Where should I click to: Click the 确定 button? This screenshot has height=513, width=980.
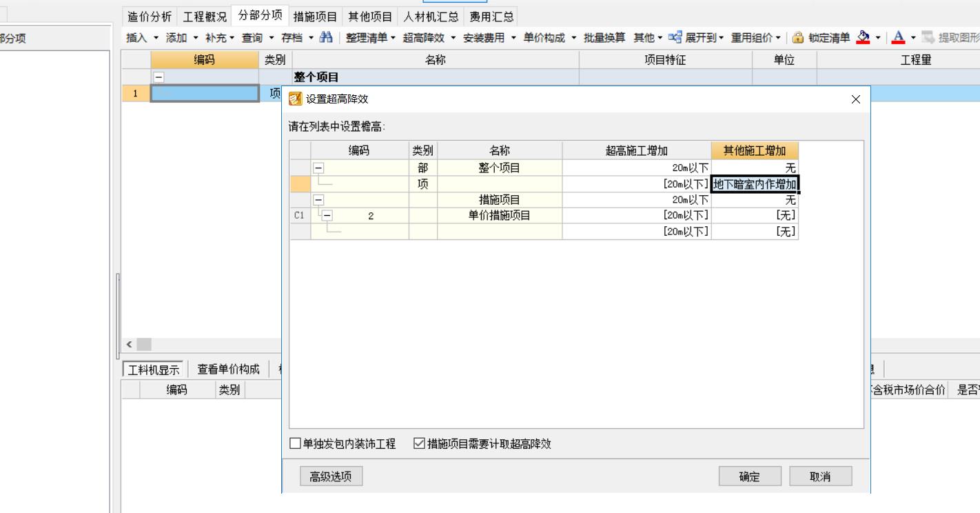click(x=750, y=476)
